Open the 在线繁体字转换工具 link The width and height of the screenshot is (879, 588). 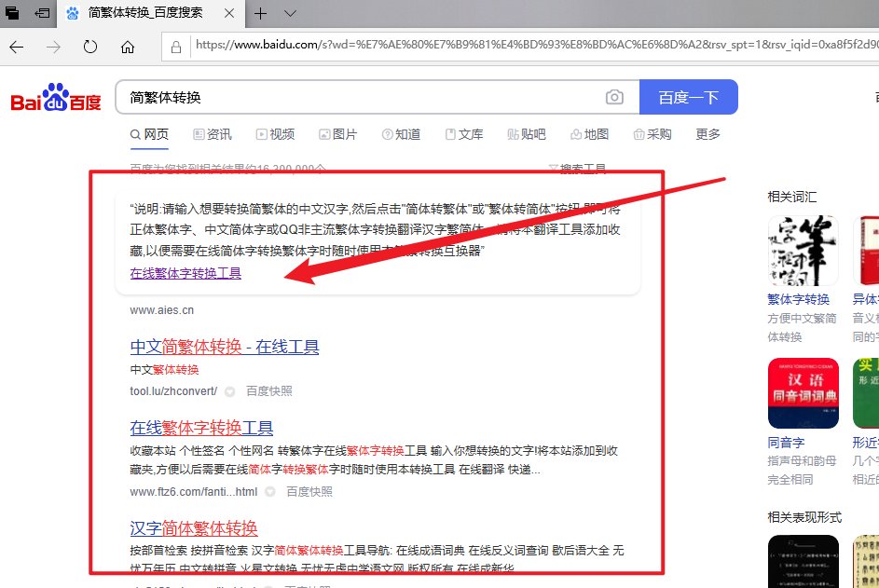[184, 276]
